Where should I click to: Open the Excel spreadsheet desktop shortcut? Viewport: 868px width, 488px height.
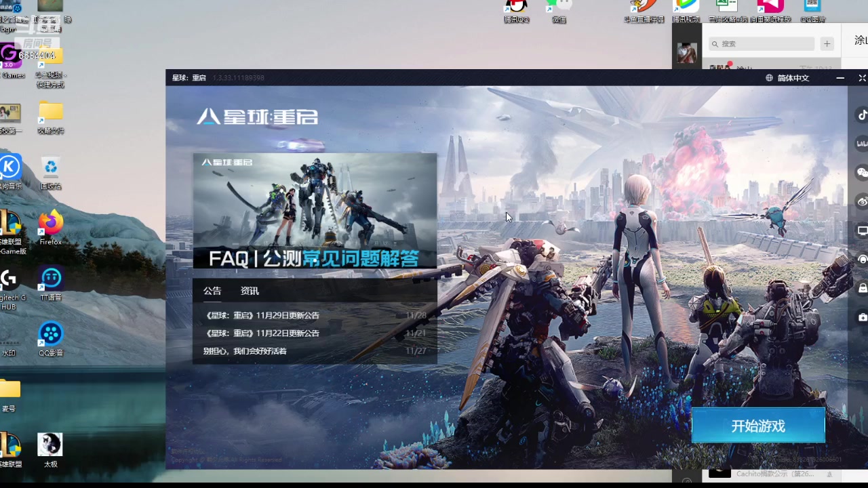coord(728,12)
